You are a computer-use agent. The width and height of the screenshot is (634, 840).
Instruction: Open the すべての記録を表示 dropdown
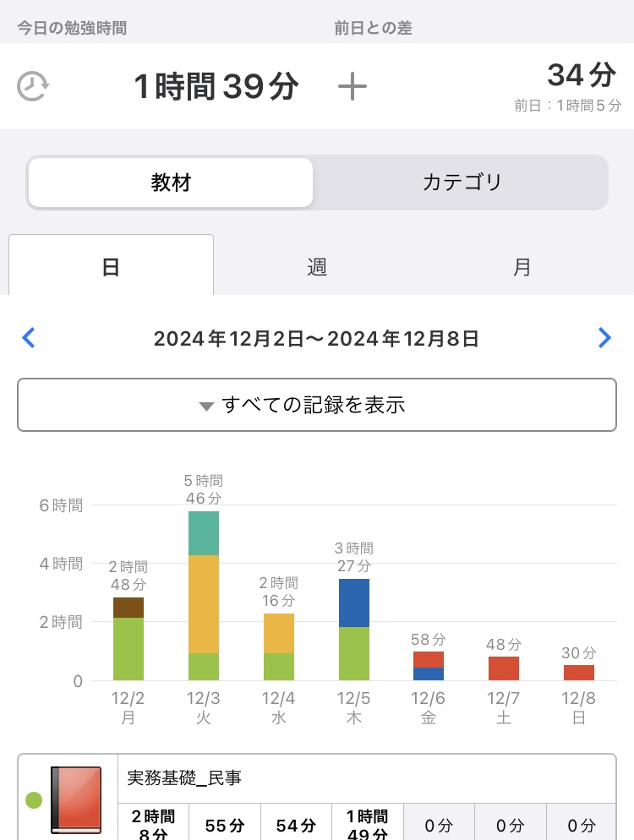[x=316, y=405]
